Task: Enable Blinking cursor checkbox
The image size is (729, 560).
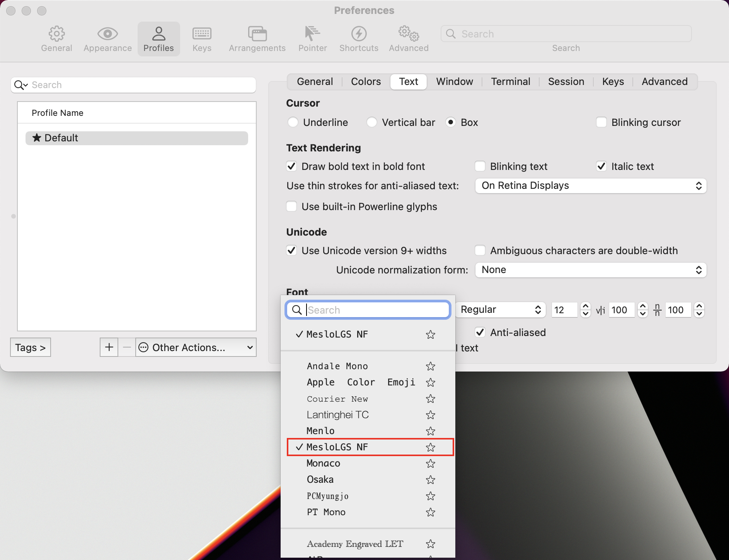Action: 601,122
